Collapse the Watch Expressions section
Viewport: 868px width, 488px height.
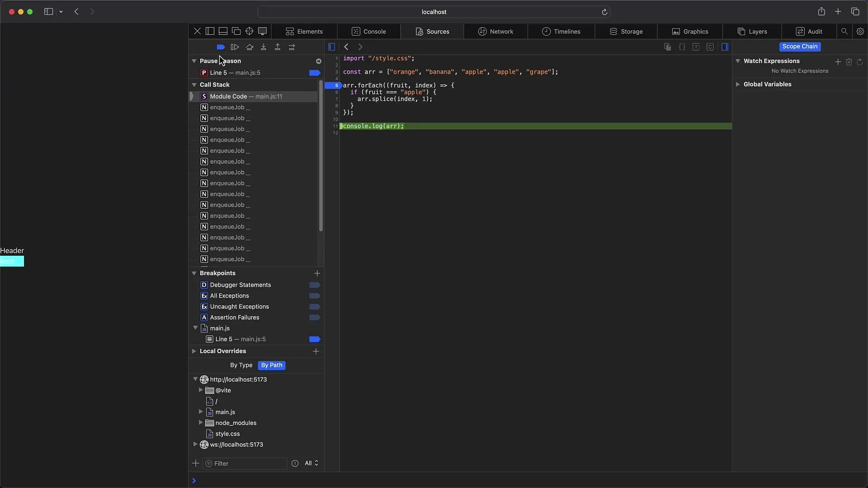(x=738, y=61)
